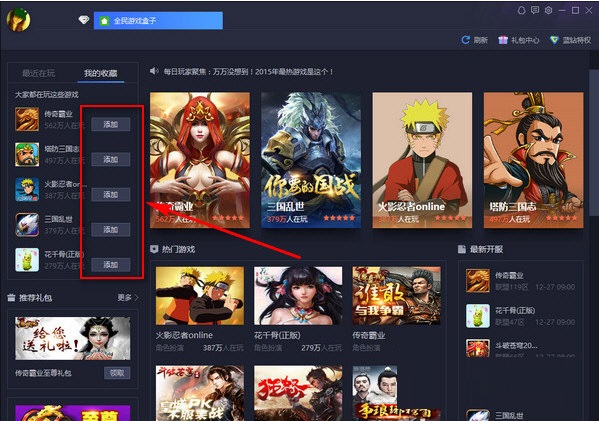Open QQ penguin icon in title bar
599x421 pixels.
point(521,10)
